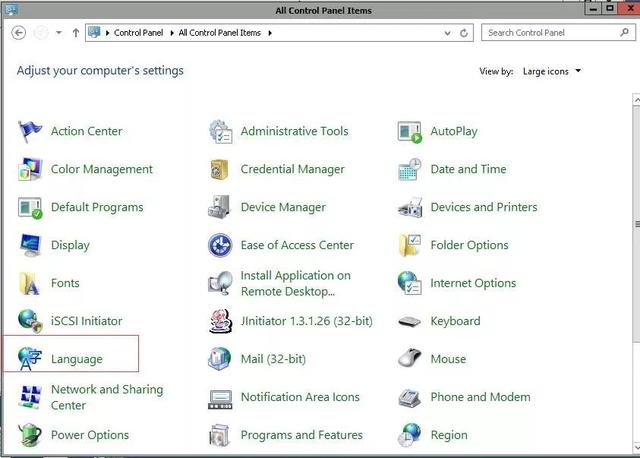Go up one level with the Up arrow
640x458 pixels.
(x=76, y=33)
